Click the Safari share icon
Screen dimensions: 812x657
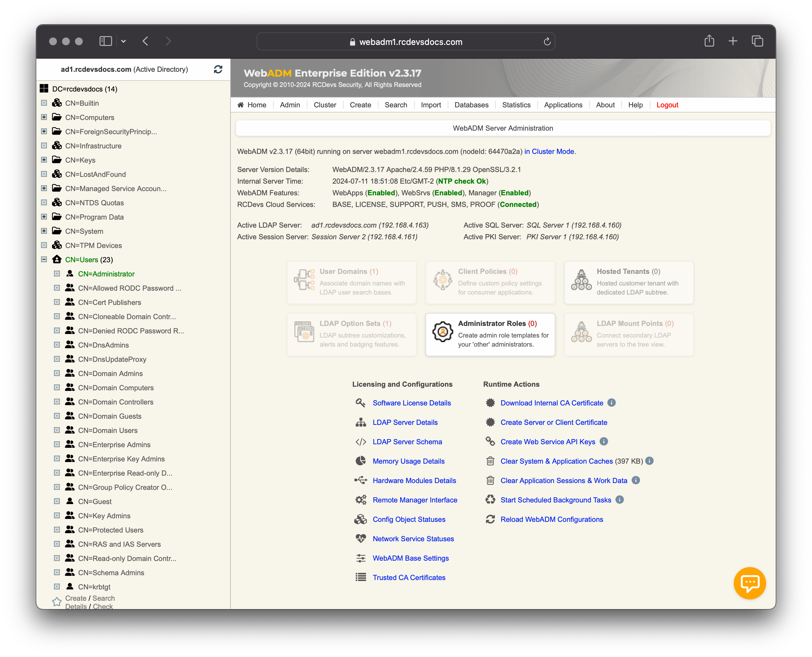tap(709, 41)
